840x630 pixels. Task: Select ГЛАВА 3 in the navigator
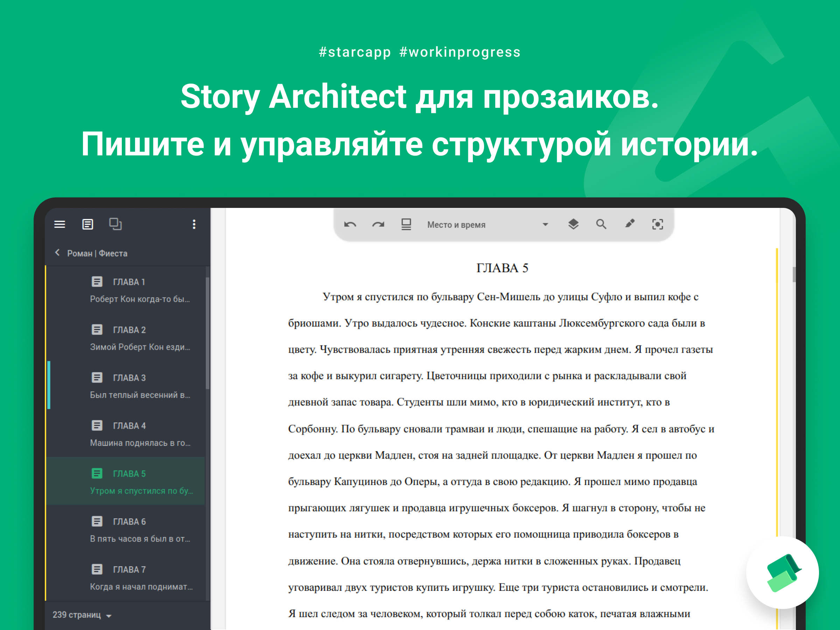point(125,386)
